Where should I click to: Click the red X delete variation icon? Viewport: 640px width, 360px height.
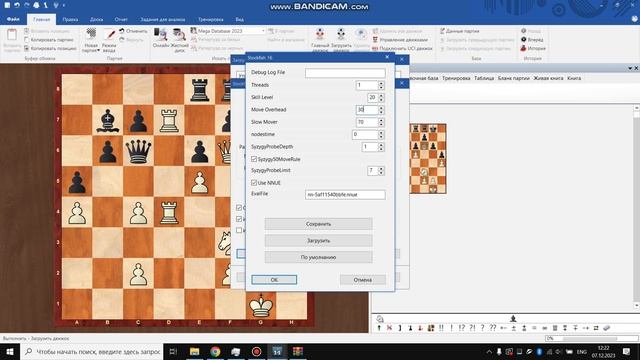[x=389, y=328]
